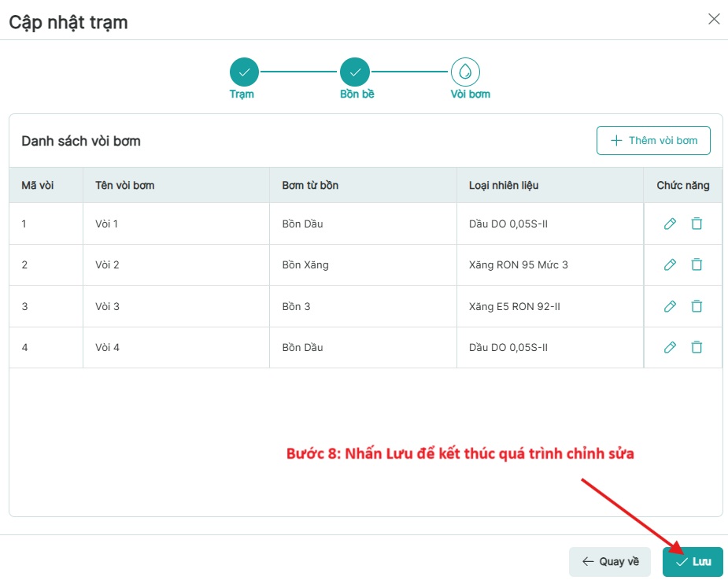
Task: Click the Loại nhiên liệu column header
Action: tap(502, 186)
